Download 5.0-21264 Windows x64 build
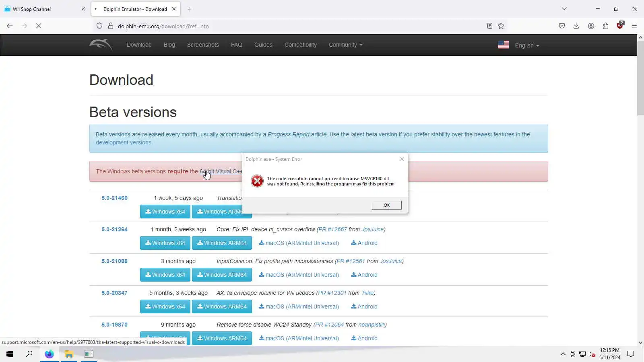Screen dimensions: 644x362 click(165, 243)
